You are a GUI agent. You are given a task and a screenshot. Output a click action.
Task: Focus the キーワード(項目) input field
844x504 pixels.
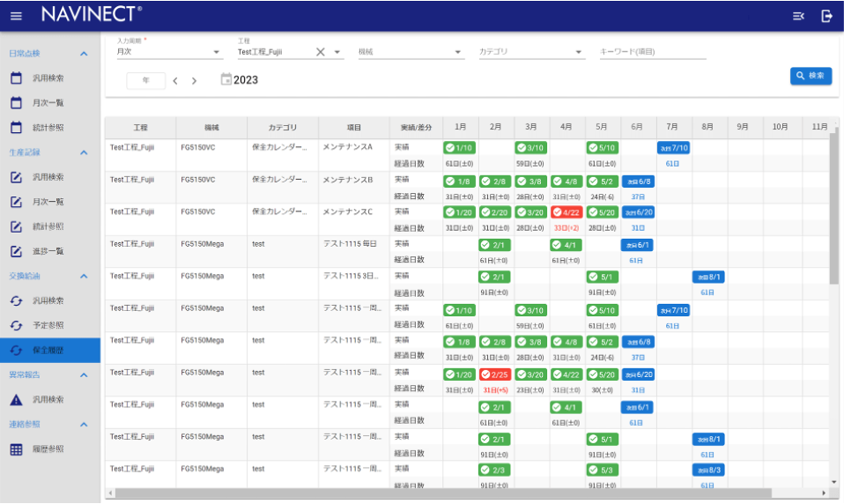[x=652, y=52]
